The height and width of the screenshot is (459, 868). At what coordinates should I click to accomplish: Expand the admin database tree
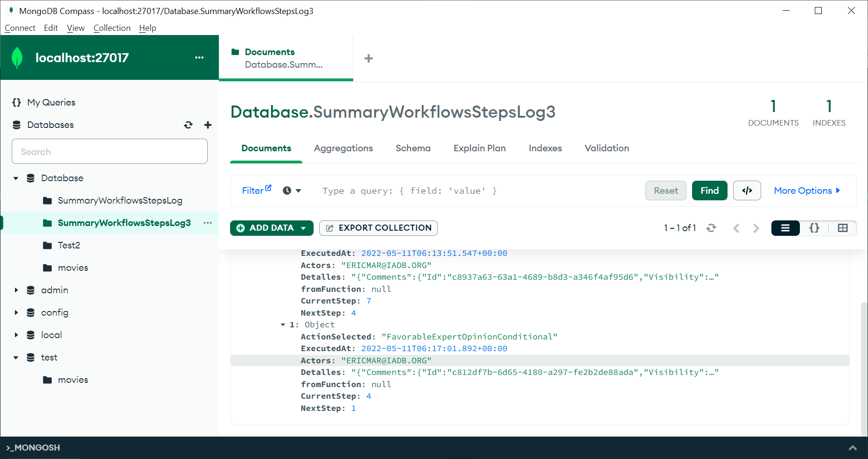[x=16, y=290]
